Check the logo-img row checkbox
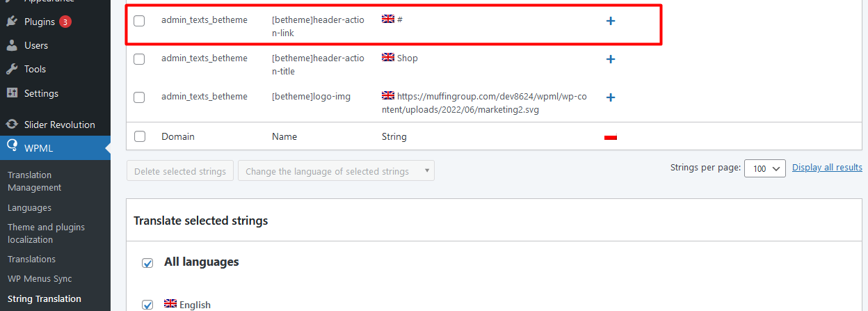 139,97
